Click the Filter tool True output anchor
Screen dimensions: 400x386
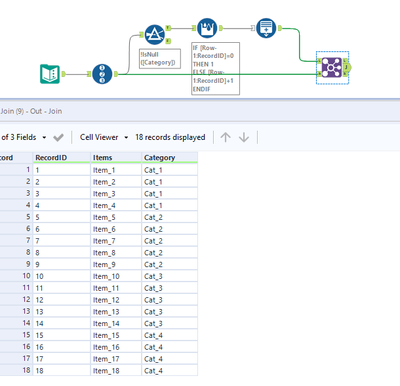point(168,28)
